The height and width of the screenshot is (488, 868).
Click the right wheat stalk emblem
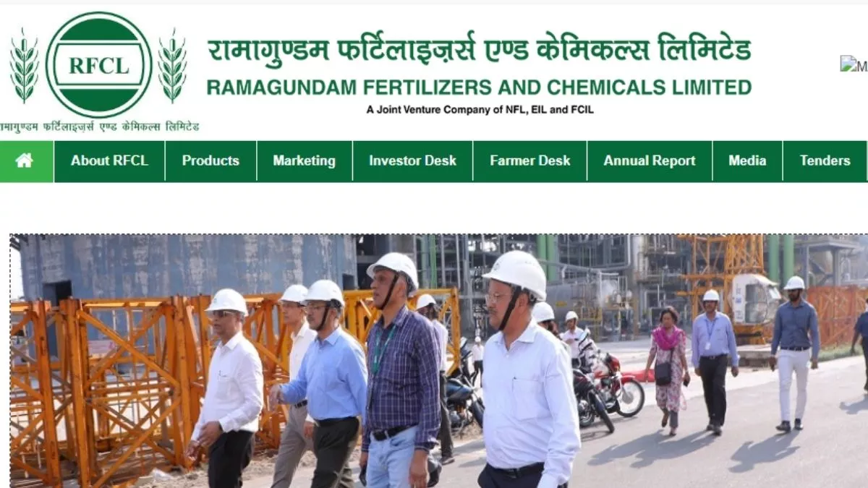point(172,65)
